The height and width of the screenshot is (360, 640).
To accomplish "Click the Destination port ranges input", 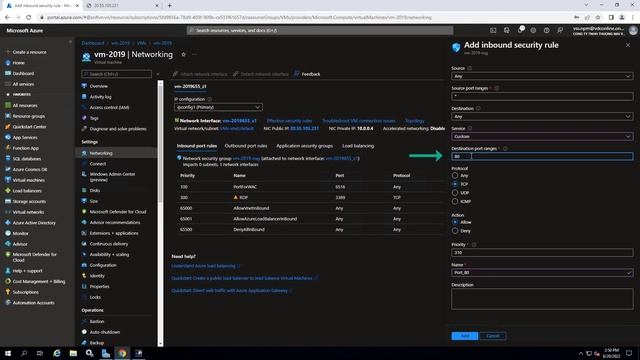I will pyautogui.click(x=542, y=156).
